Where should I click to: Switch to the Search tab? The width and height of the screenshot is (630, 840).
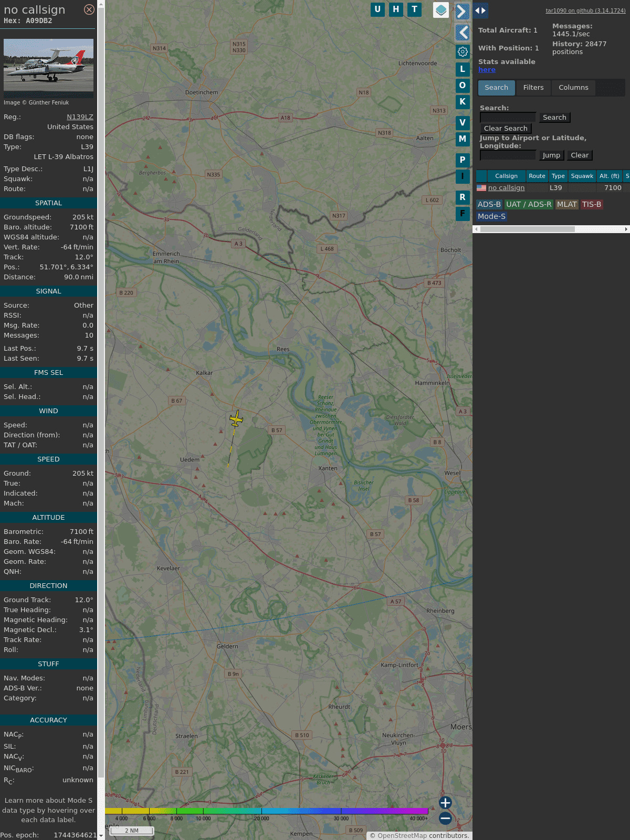(497, 88)
